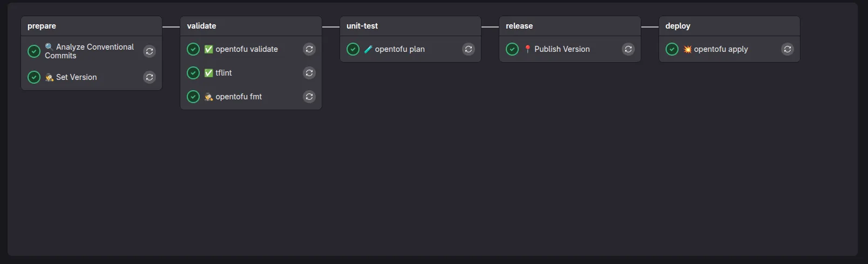Click the passed status icon for Set Version
Viewport: 868px width, 264px height.
click(x=34, y=77)
